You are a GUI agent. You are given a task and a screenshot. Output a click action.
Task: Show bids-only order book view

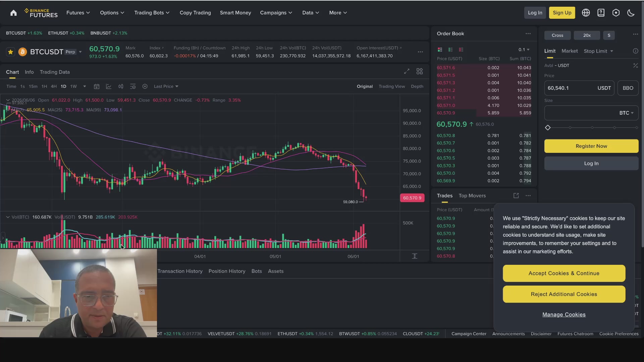click(450, 50)
